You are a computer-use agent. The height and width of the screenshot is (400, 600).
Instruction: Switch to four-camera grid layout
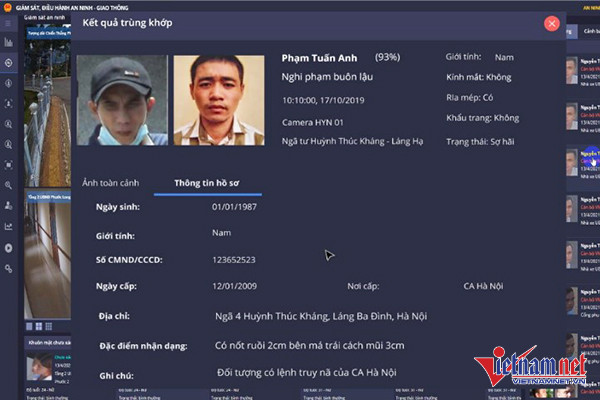pyautogui.click(x=39, y=327)
